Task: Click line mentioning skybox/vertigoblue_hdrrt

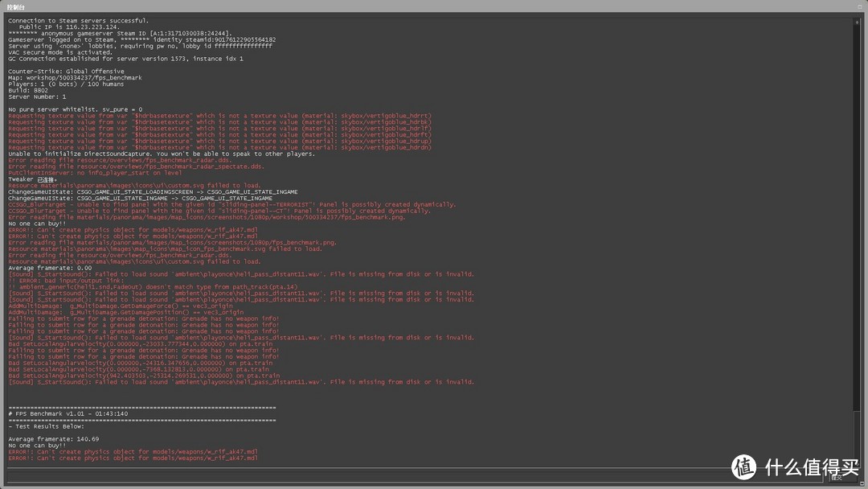Action: (219, 117)
